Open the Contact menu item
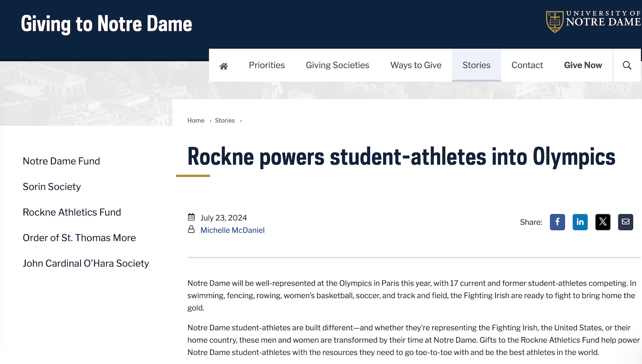Screen dimensions: 642x364 click(x=527, y=65)
